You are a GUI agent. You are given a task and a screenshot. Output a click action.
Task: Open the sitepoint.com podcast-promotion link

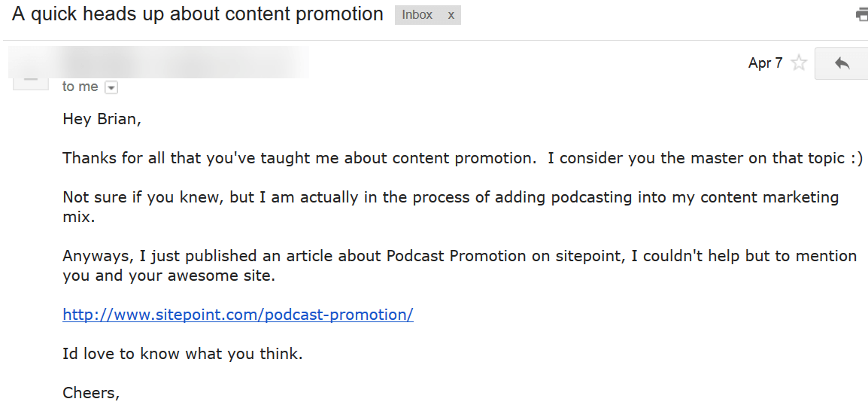(x=238, y=315)
